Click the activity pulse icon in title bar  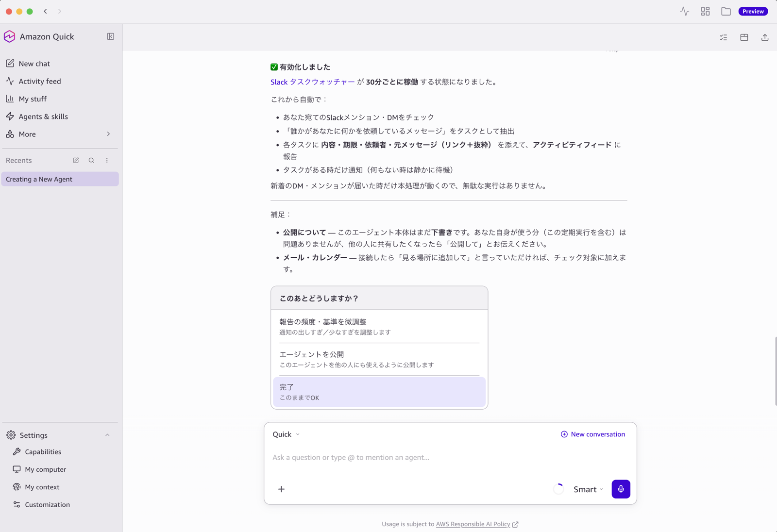point(684,11)
